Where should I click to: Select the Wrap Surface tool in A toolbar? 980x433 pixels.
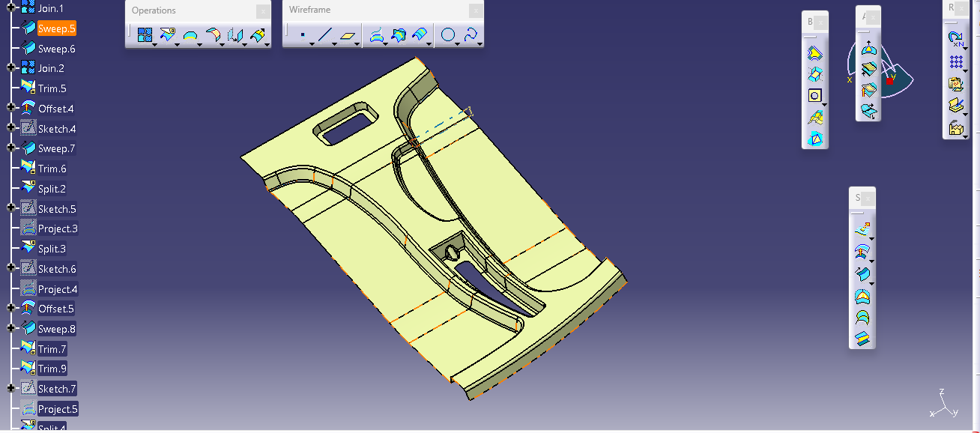868,90
